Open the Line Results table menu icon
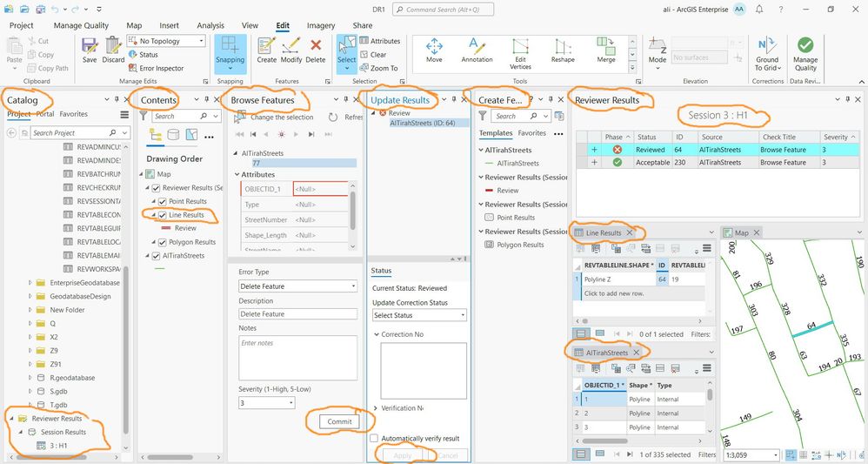This screenshot has width=868, height=464. pos(707,248)
